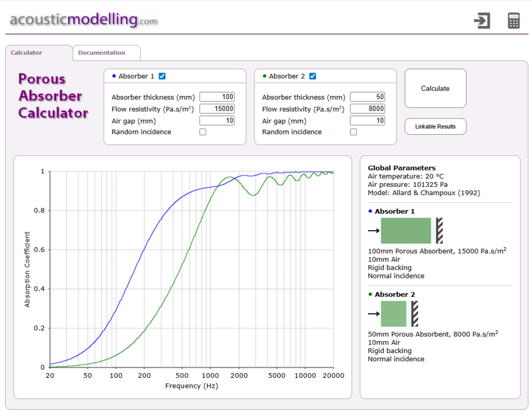Disable the Absorber 1 checkbox

click(162, 76)
